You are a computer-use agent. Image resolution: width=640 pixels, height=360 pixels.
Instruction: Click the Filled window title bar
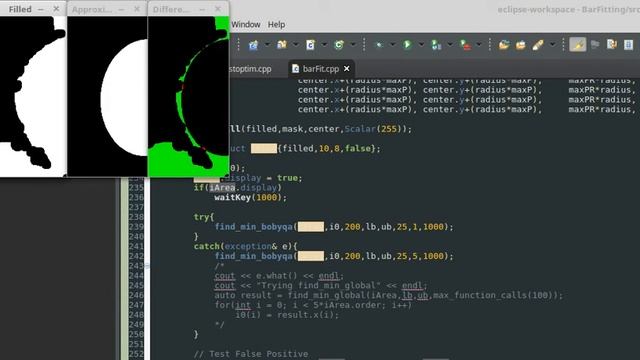33,9
